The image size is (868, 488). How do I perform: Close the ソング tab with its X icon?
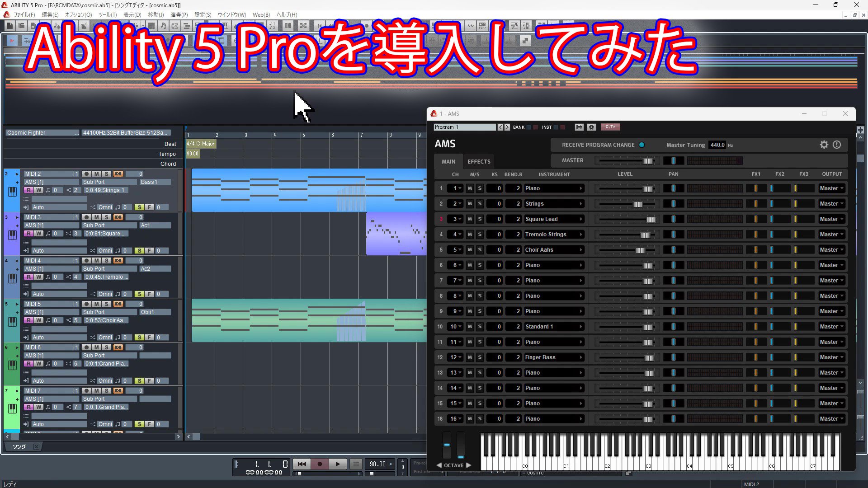[x=36, y=446]
